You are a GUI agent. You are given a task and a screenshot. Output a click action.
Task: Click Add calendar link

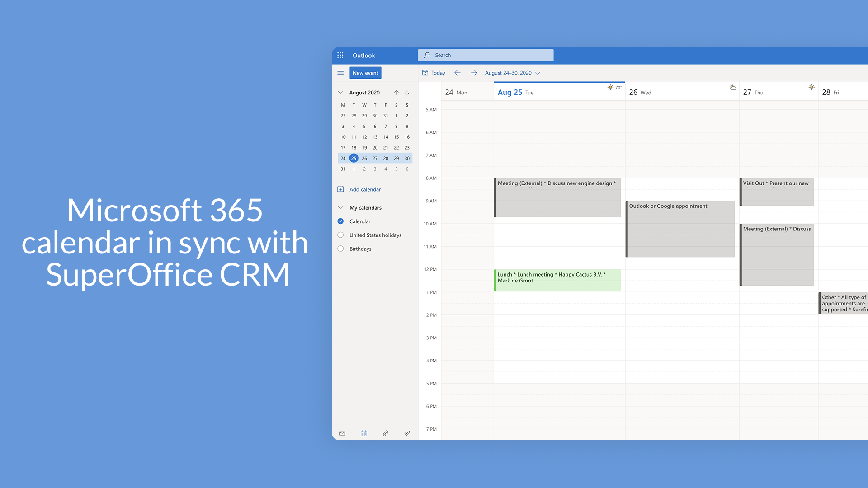[x=365, y=189]
